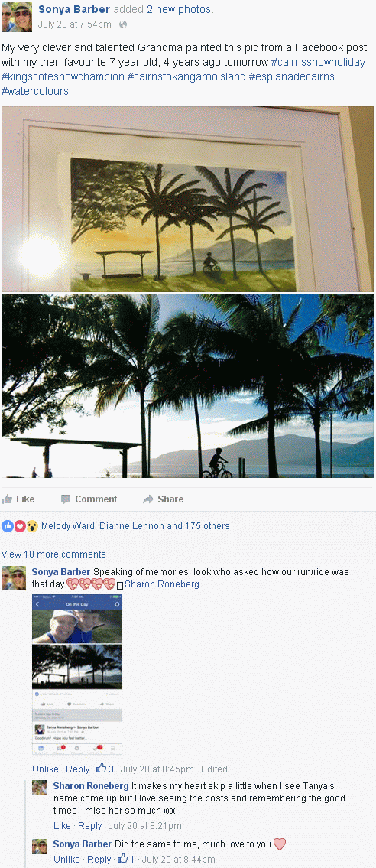The width and height of the screenshot is (376, 868).
Task: Click Unlike on Sonya's first comment
Action: [45, 769]
